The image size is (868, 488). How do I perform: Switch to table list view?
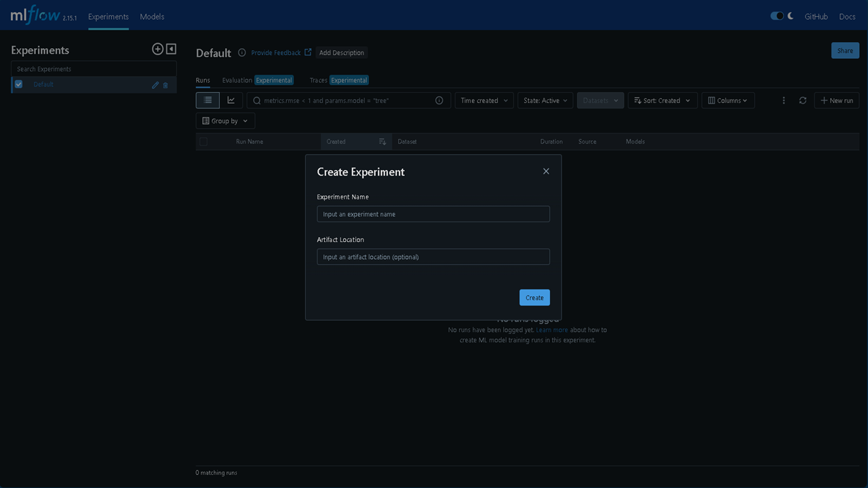208,100
